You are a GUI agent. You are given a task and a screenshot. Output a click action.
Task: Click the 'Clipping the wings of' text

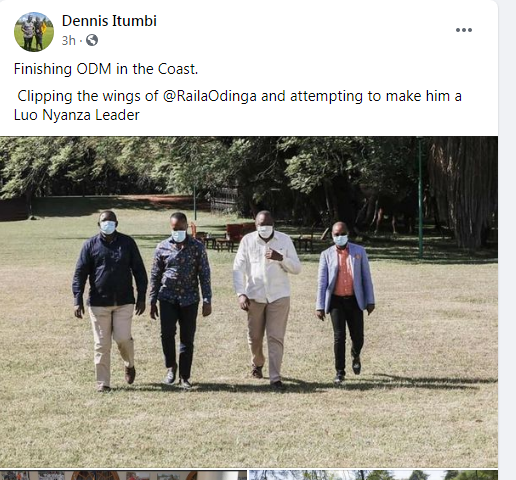pos(88,96)
